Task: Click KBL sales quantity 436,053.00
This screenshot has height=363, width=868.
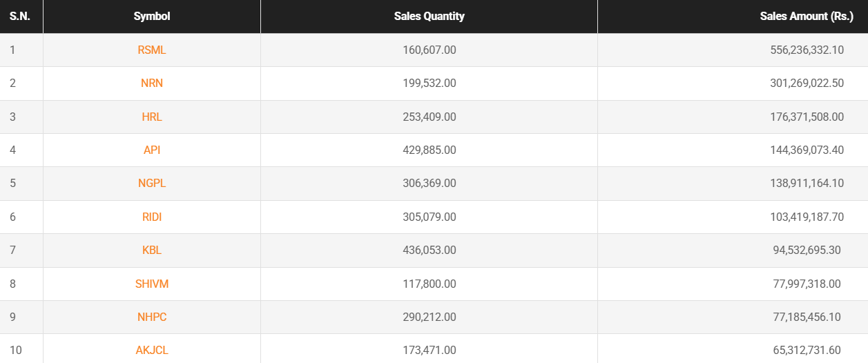Action: (x=429, y=250)
